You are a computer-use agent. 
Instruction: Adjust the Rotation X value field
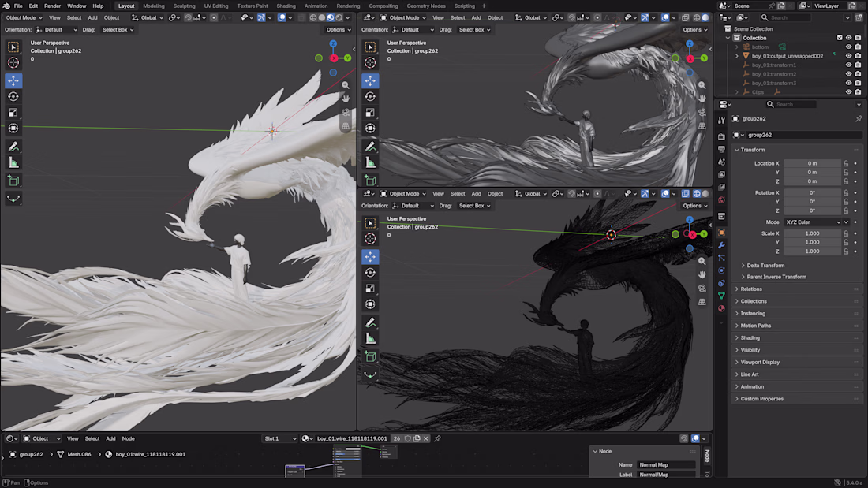812,193
